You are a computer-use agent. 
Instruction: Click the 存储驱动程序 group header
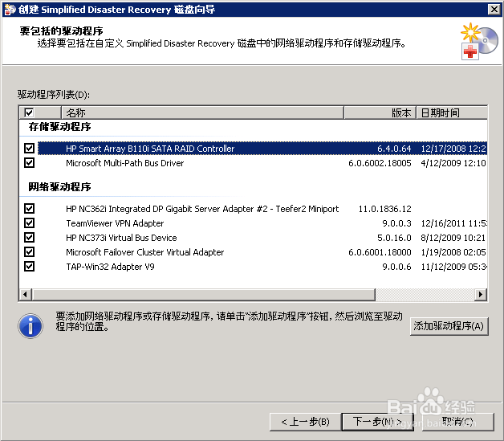pyautogui.click(x=59, y=126)
